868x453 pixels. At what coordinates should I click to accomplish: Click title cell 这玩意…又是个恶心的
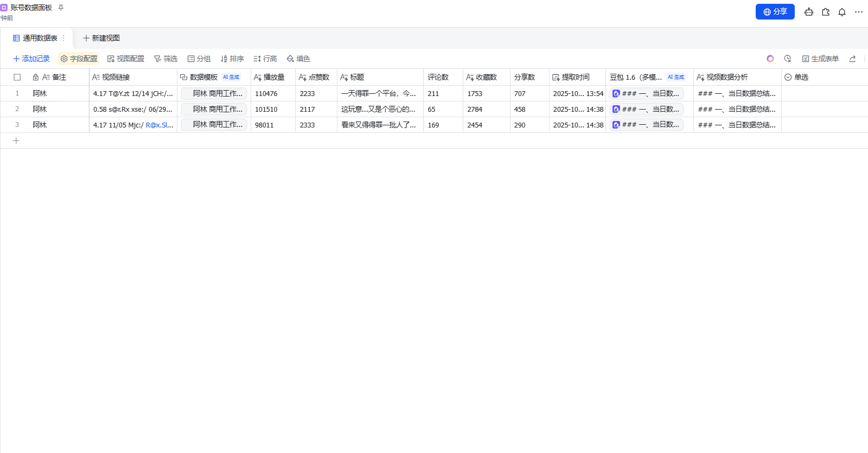380,109
